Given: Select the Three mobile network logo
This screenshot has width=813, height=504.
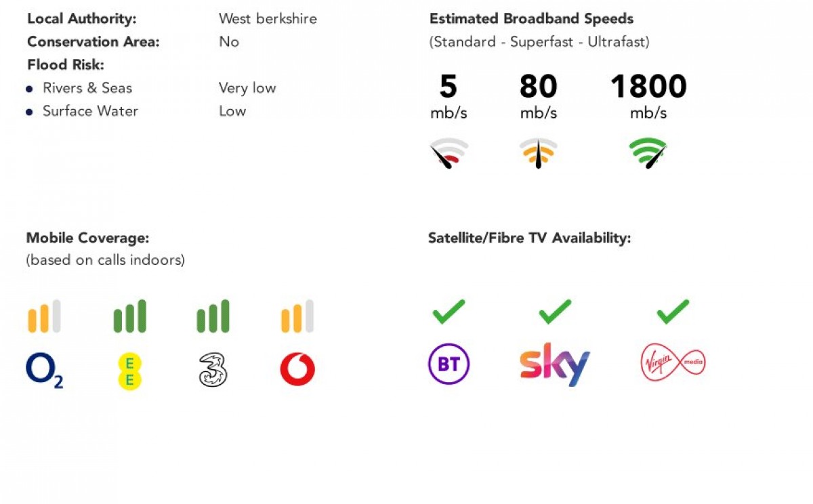Looking at the screenshot, I should 213,371.
